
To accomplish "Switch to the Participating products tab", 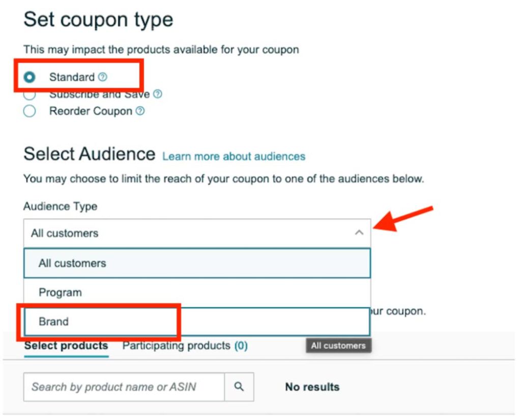I will [176, 346].
